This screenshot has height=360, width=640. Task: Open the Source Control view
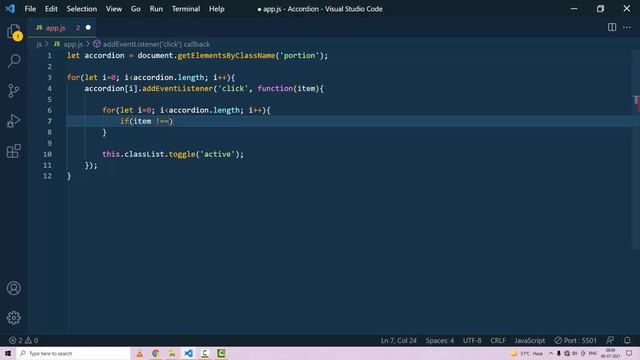click(x=14, y=91)
